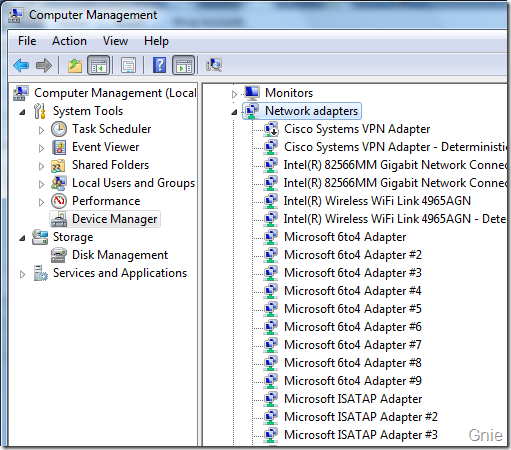This screenshot has width=511, height=450.
Task: Expand the Monitors category
Action: (234, 94)
